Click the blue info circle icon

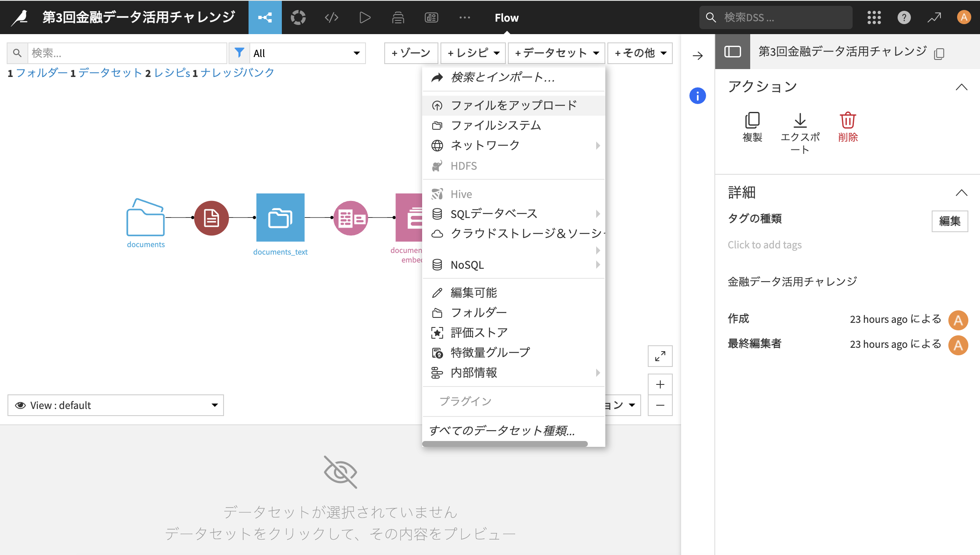tap(698, 96)
